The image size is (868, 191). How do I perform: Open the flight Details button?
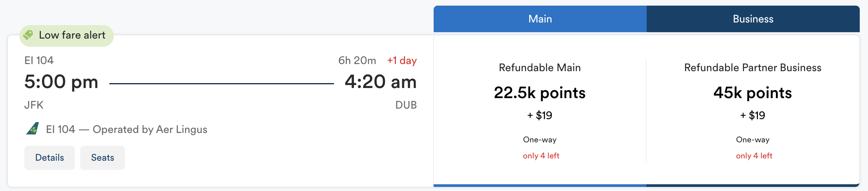pos(49,158)
